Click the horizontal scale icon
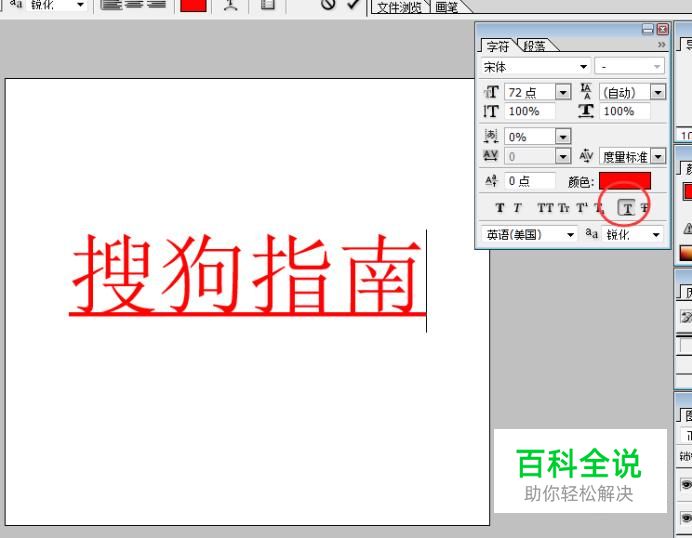 click(586, 111)
